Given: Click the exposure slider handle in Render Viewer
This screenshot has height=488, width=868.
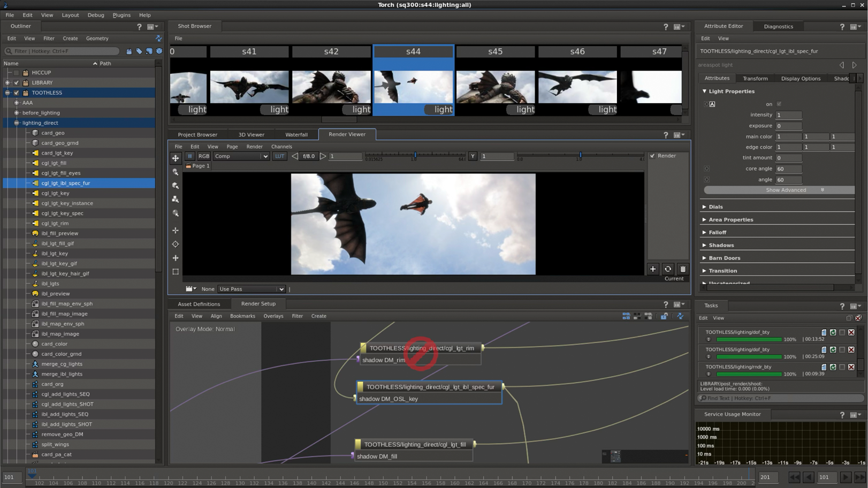Looking at the screenshot, I should (415, 156).
